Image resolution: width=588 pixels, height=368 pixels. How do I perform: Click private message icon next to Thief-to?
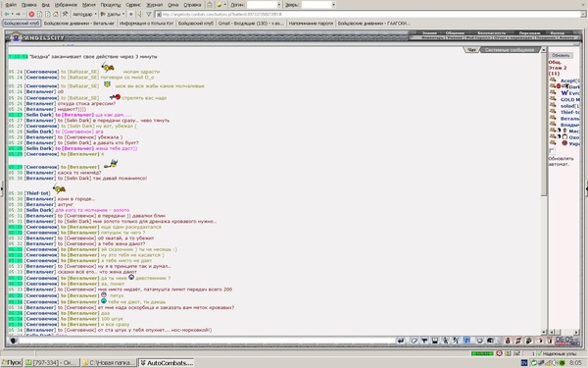coord(553,112)
